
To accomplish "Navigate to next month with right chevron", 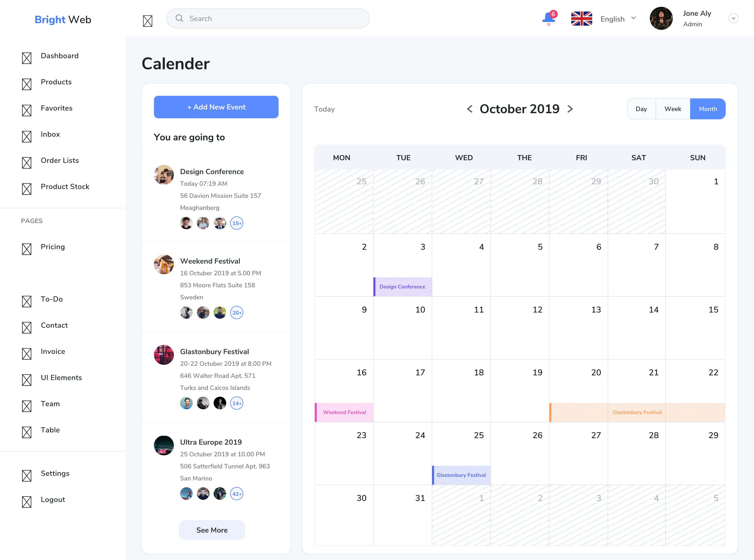I will 570,109.
